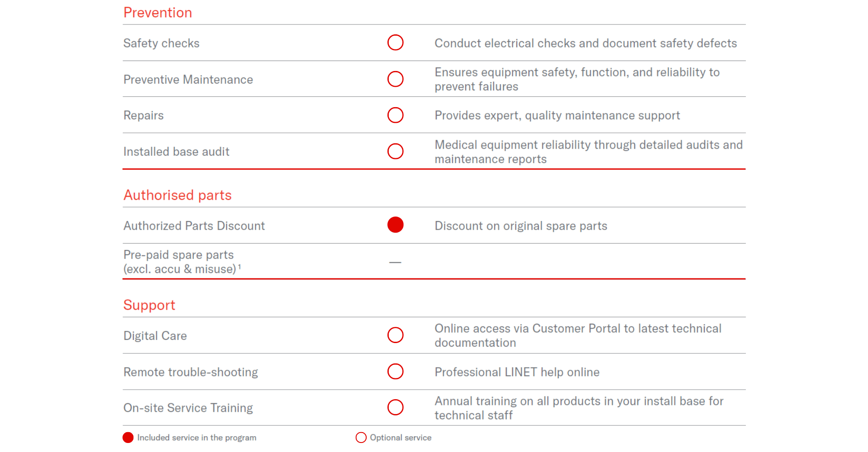Select the Preventive Maintenance circle indicator

395,79
